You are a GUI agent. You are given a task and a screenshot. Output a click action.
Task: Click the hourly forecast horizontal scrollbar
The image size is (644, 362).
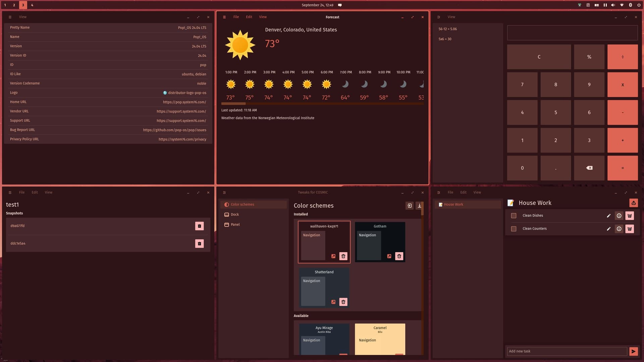(x=233, y=104)
